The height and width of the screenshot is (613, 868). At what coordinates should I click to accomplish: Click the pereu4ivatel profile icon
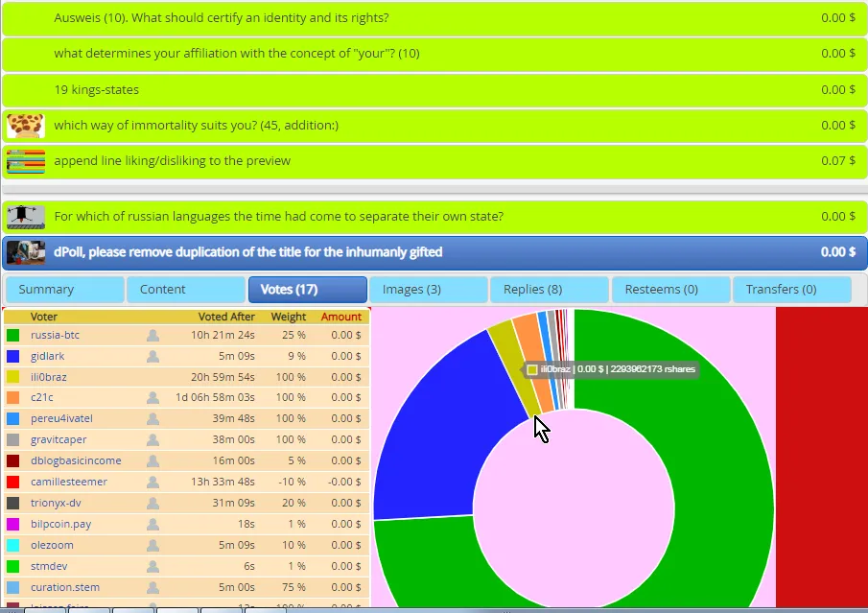152,418
